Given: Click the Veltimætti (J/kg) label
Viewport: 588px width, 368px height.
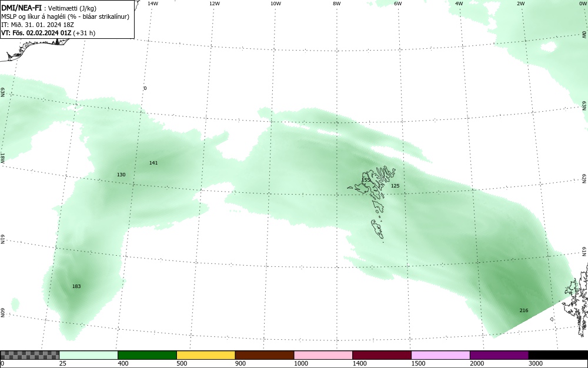Looking at the screenshot, I should 72,9.
